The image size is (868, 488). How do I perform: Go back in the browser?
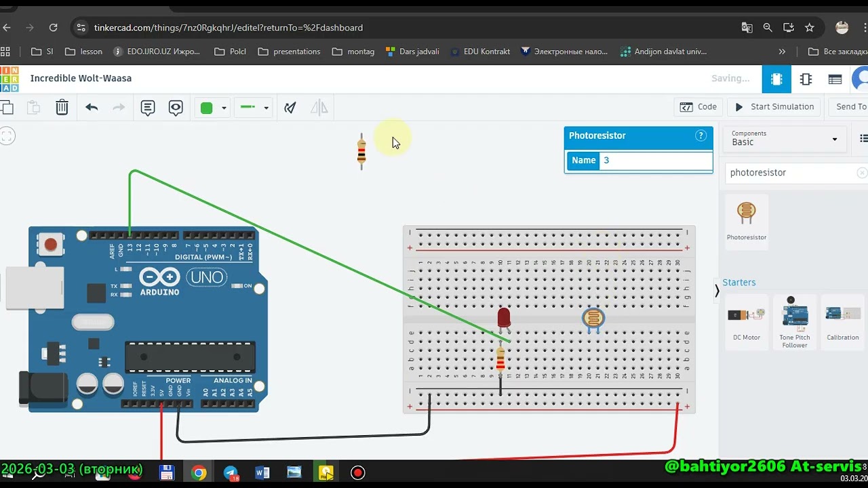[x=7, y=28]
